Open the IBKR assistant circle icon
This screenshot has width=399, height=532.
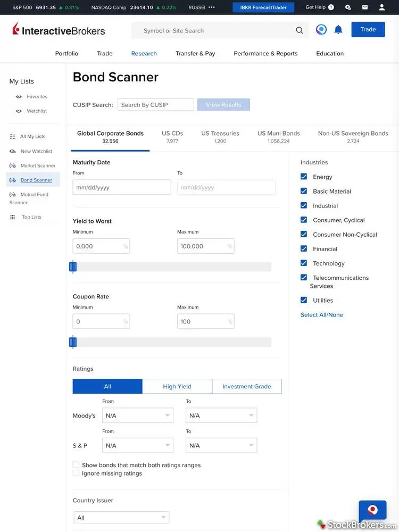click(x=321, y=29)
